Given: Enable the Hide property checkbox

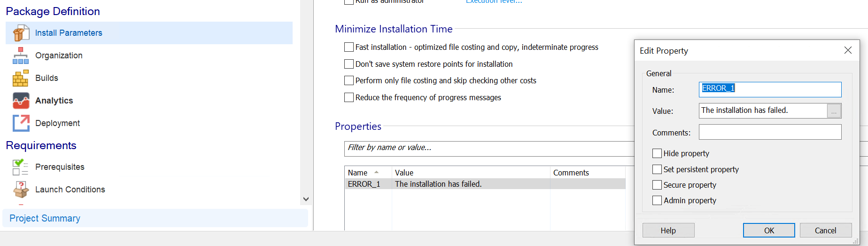Looking at the screenshot, I should (x=657, y=153).
